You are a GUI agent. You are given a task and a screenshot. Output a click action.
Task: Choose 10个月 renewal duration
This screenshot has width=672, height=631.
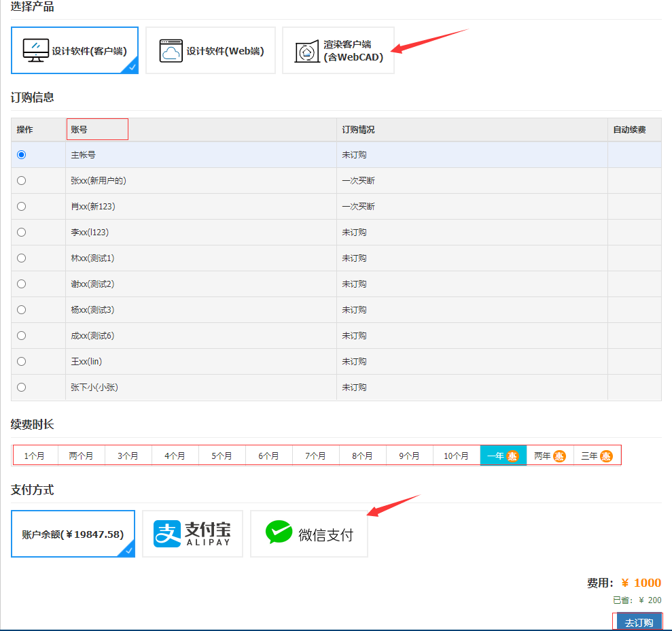(456, 456)
